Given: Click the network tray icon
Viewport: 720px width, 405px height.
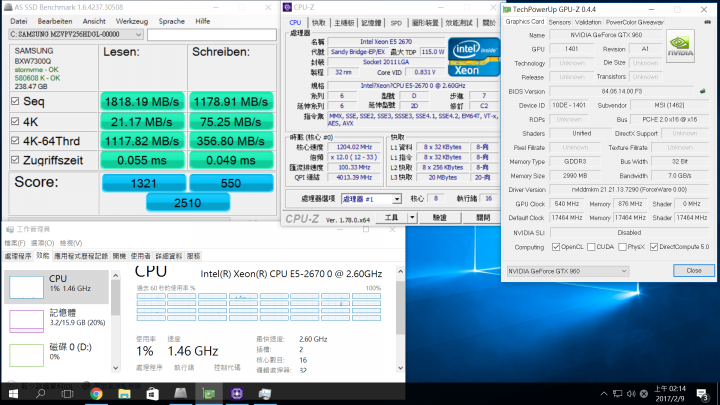Looking at the screenshot, I should (618, 394).
